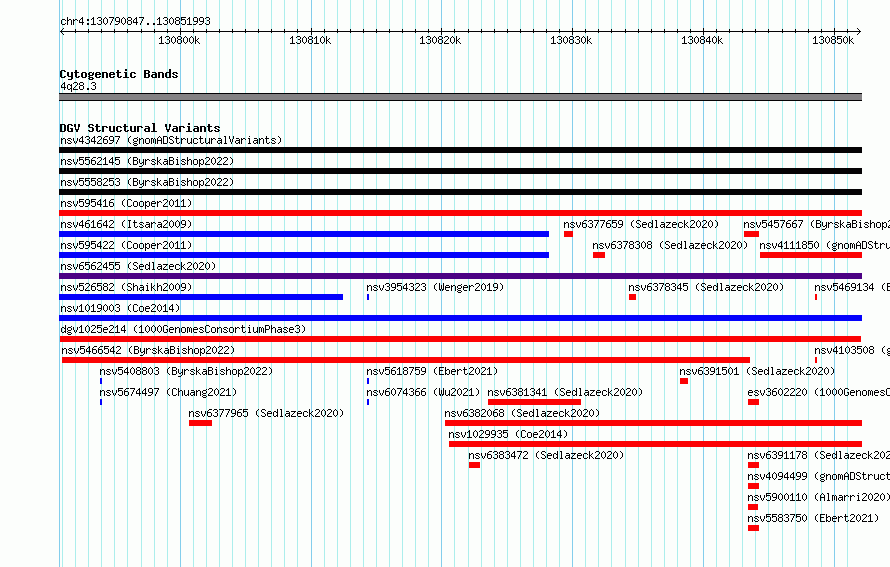
Task: Click nsv5466542 ByrskaBishop2022 label
Action: tap(148, 350)
